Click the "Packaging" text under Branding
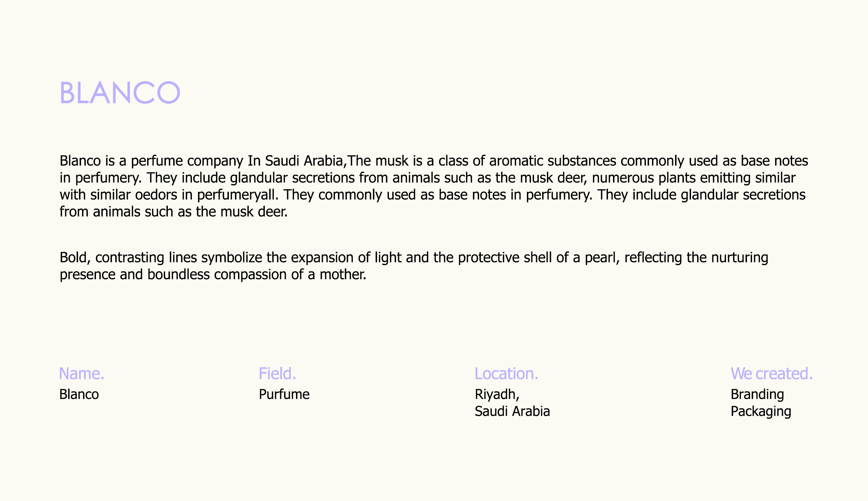This screenshot has width=868, height=501. [761, 411]
